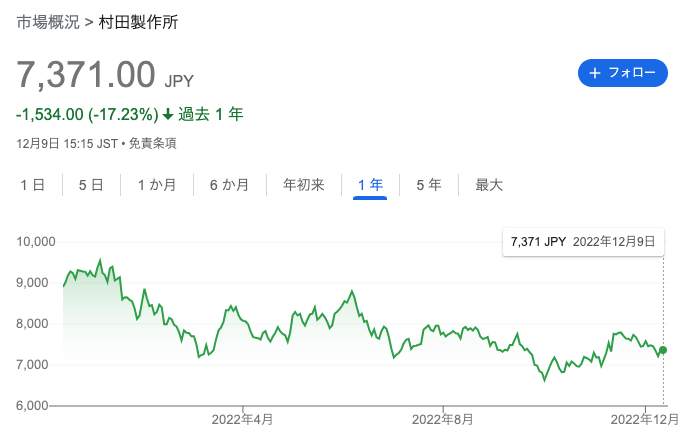Select the 6か月 range tab
The height and width of the screenshot is (439, 689).
[x=229, y=185]
